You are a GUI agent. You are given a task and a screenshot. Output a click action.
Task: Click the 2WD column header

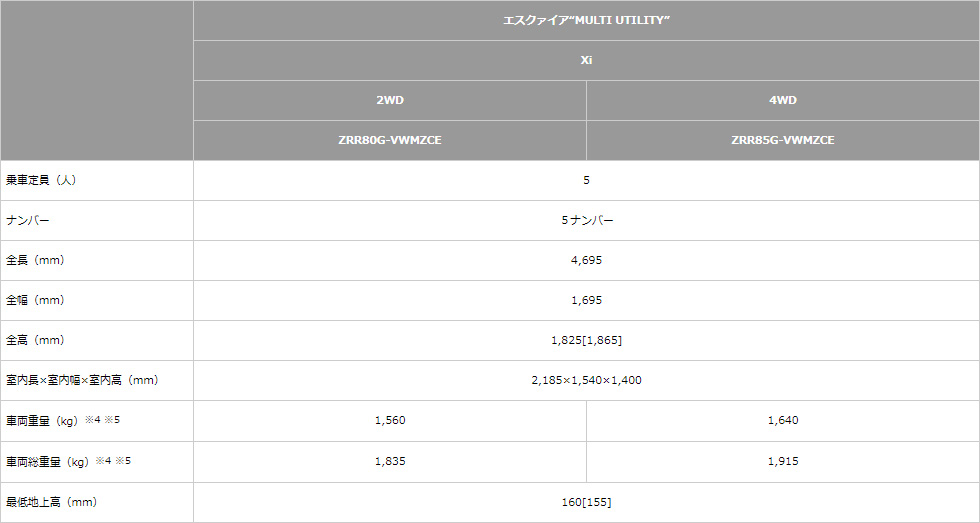pos(390,100)
